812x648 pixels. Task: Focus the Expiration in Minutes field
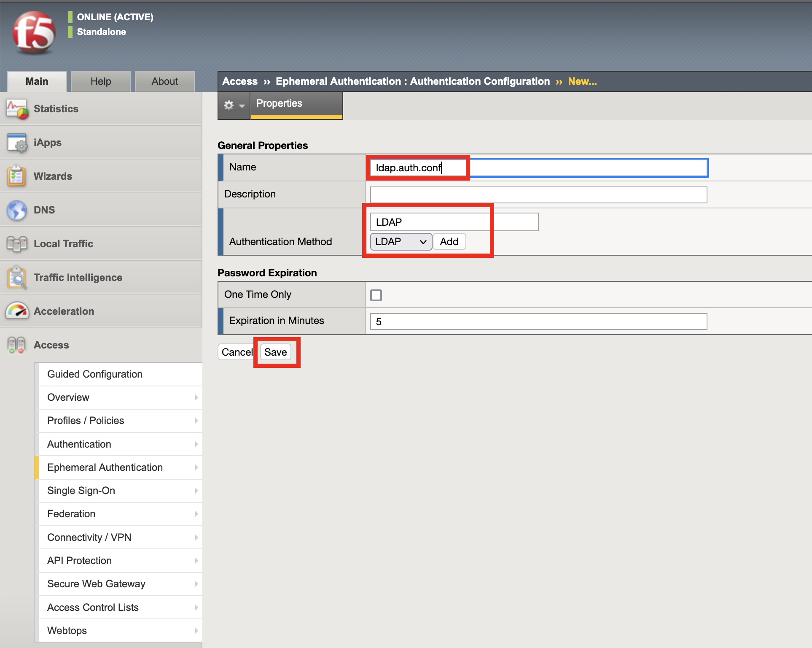pyautogui.click(x=538, y=321)
